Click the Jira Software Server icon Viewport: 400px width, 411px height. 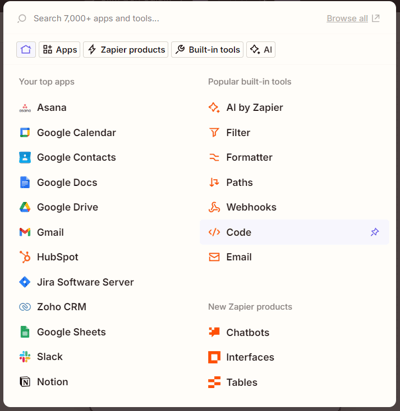[x=25, y=282]
